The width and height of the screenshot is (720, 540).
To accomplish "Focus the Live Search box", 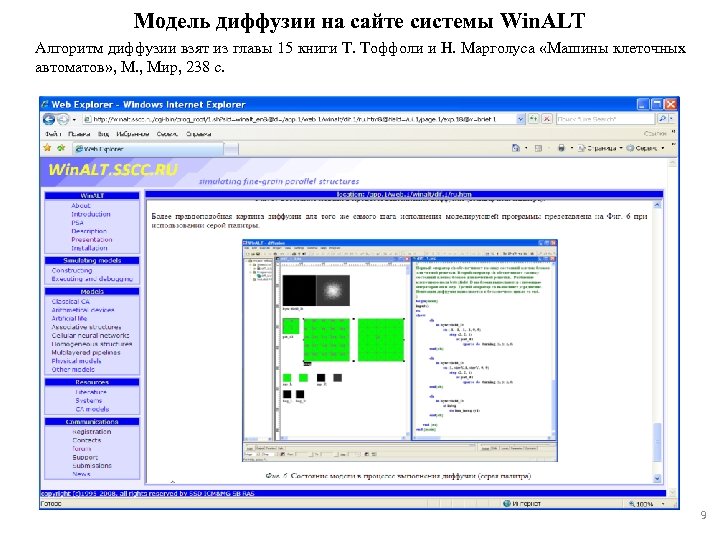I will [605, 119].
